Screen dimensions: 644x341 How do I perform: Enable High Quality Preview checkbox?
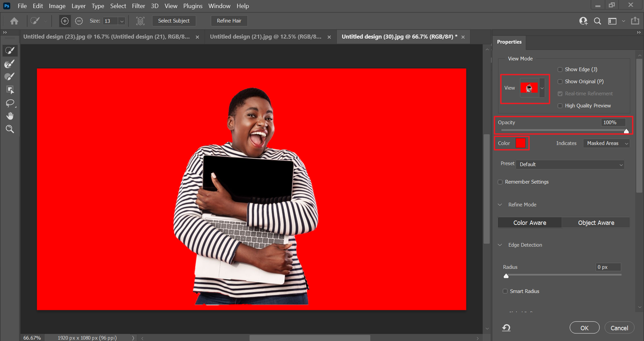(x=560, y=106)
